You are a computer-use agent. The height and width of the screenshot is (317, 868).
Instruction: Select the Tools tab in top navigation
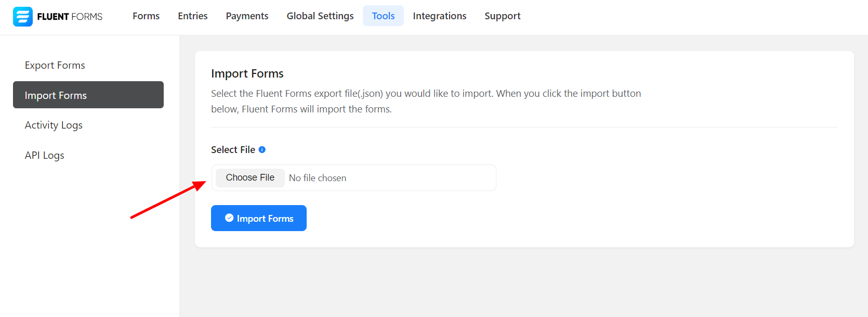tap(383, 16)
